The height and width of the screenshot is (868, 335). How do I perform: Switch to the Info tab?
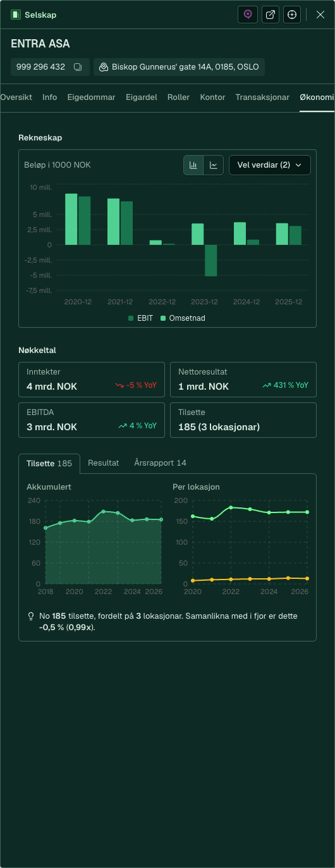tap(50, 97)
